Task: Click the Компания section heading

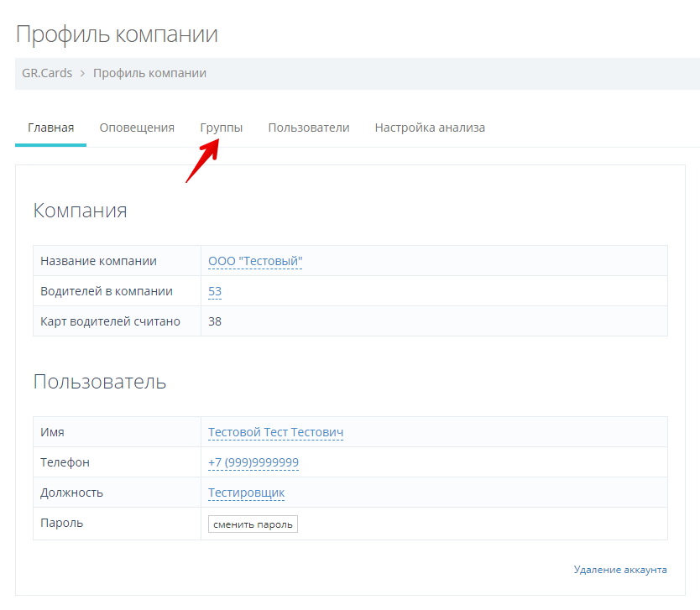Action: 80,211
